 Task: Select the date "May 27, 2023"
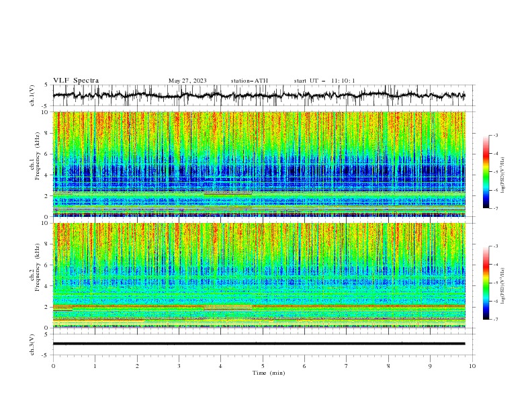(187, 81)
